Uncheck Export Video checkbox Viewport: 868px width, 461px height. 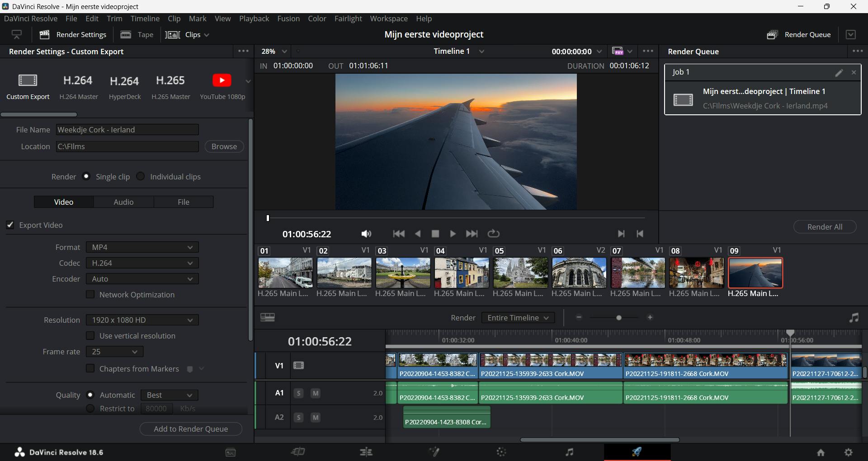[10, 225]
